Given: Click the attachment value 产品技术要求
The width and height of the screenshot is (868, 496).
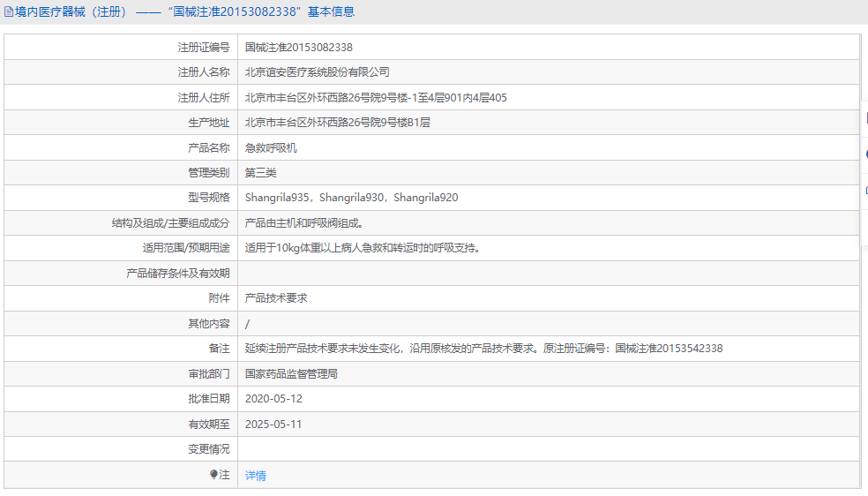Looking at the screenshot, I should 276,298.
